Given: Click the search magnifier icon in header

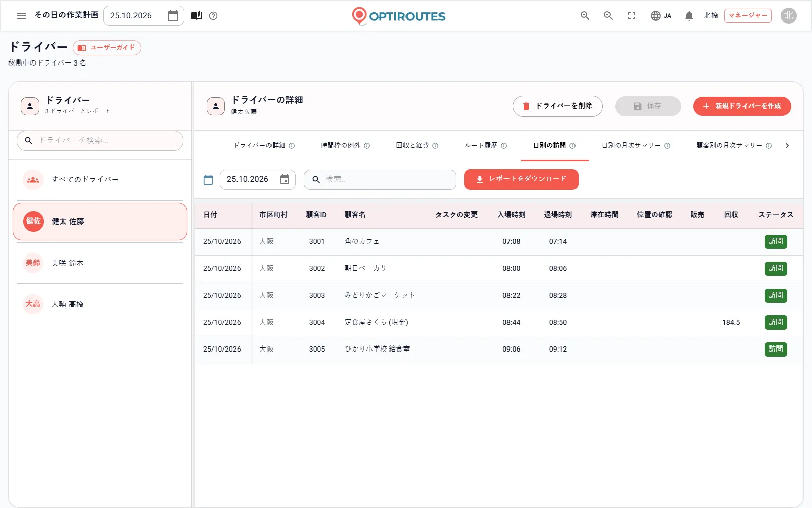Looking at the screenshot, I should click(585, 16).
